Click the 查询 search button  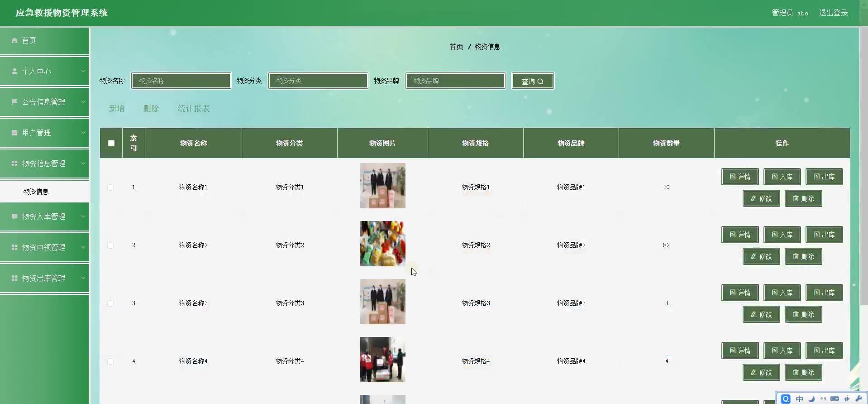click(x=533, y=81)
